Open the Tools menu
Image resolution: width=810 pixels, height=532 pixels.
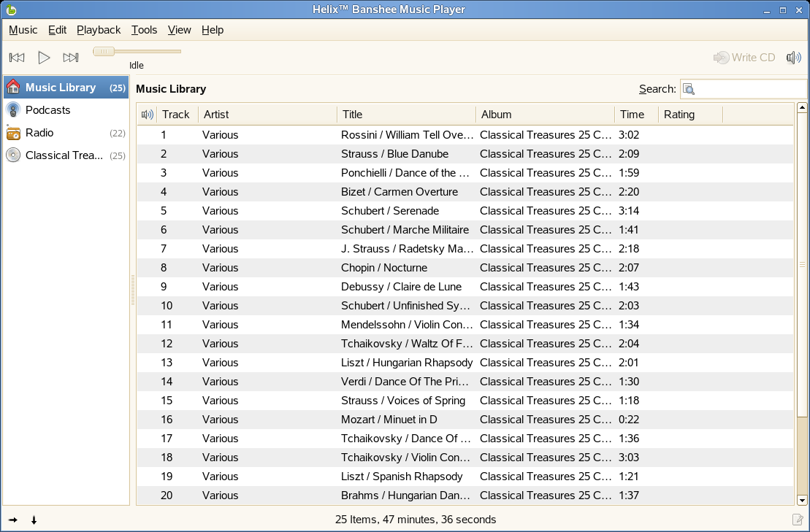pos(144,30)
